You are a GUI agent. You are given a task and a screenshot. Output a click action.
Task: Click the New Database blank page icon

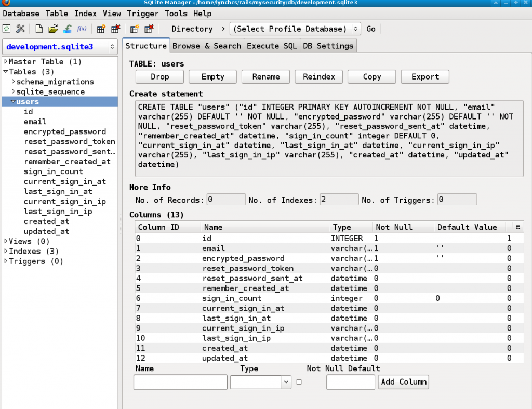39,29
